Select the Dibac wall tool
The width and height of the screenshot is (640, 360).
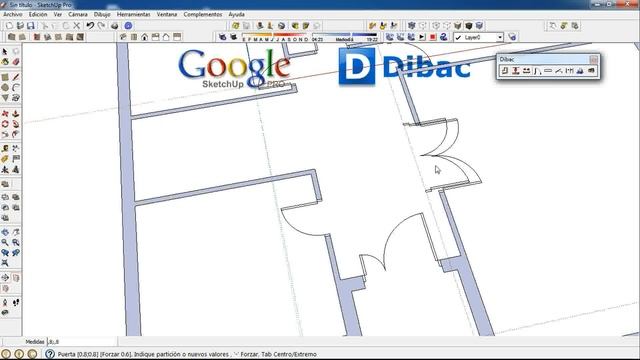(505, 71)
